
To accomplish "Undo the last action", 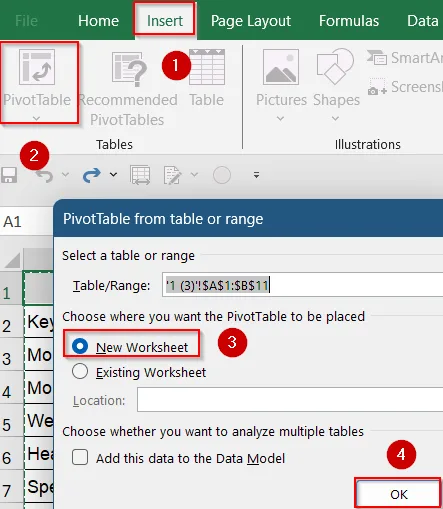I will coord(45,175).
